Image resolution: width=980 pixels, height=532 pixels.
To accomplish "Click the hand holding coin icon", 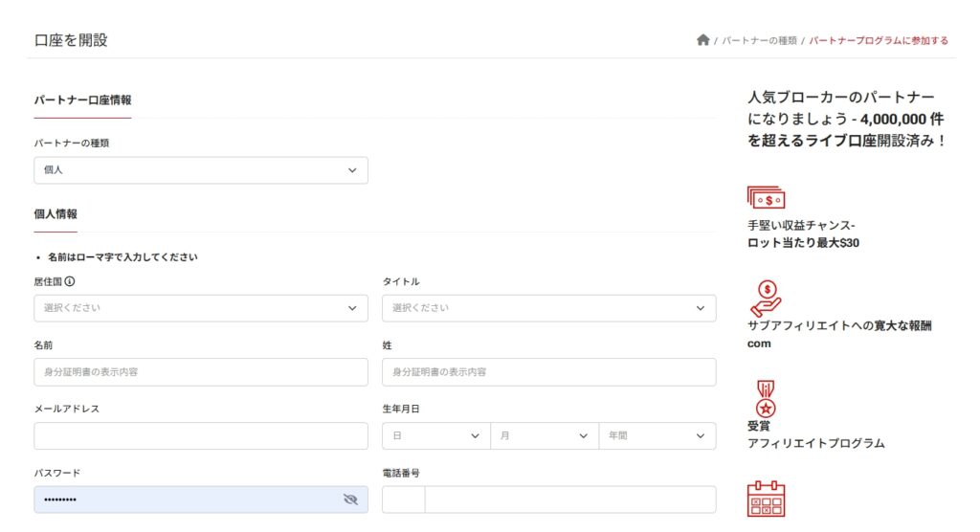I will pyautogui.click(x=765, y=298).
